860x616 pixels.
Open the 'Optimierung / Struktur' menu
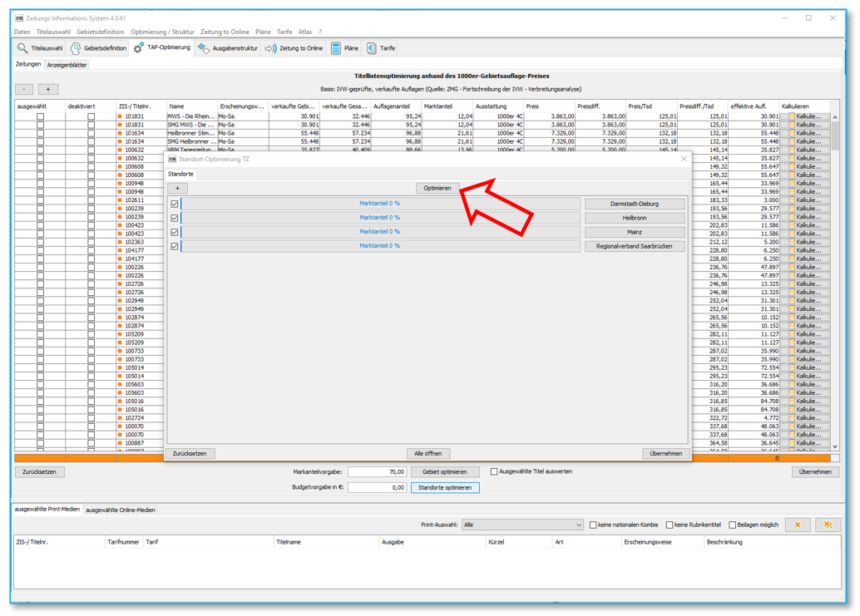pyautogui.click(x=162, y=32)
